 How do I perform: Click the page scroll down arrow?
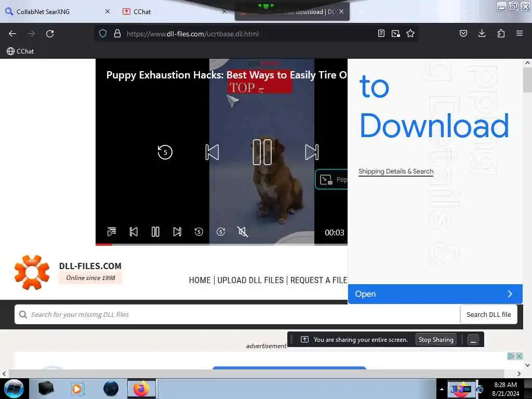click(527, 365)
